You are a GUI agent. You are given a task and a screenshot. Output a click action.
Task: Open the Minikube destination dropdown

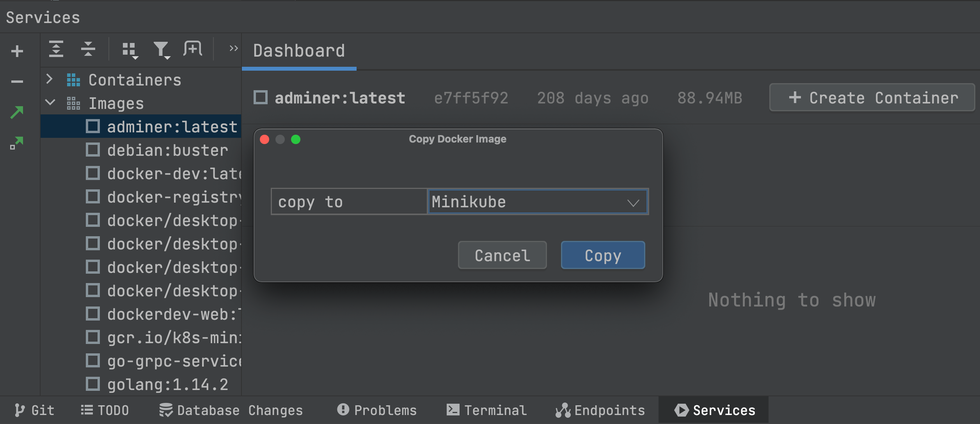[538, 202]
